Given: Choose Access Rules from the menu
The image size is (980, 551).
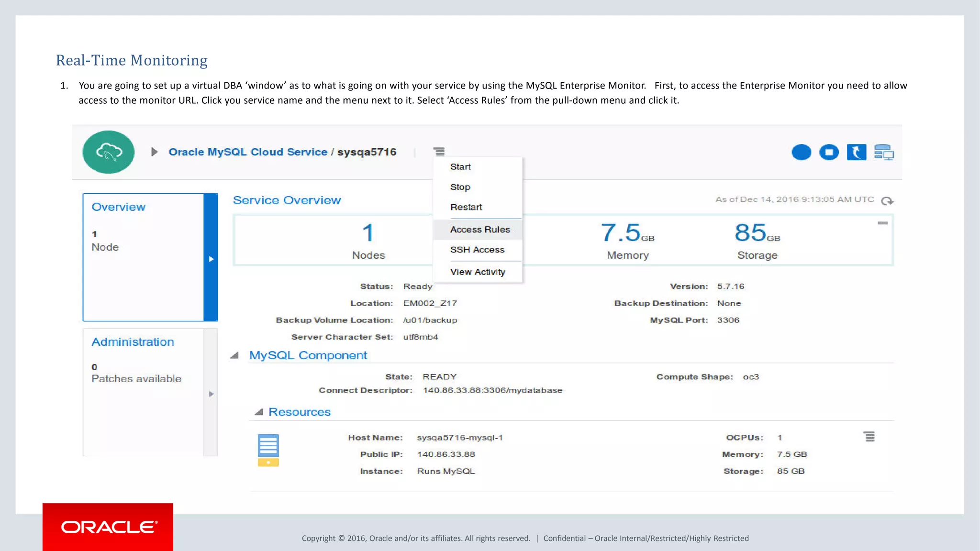Looking at the screenshot, I should pos(478,230).
